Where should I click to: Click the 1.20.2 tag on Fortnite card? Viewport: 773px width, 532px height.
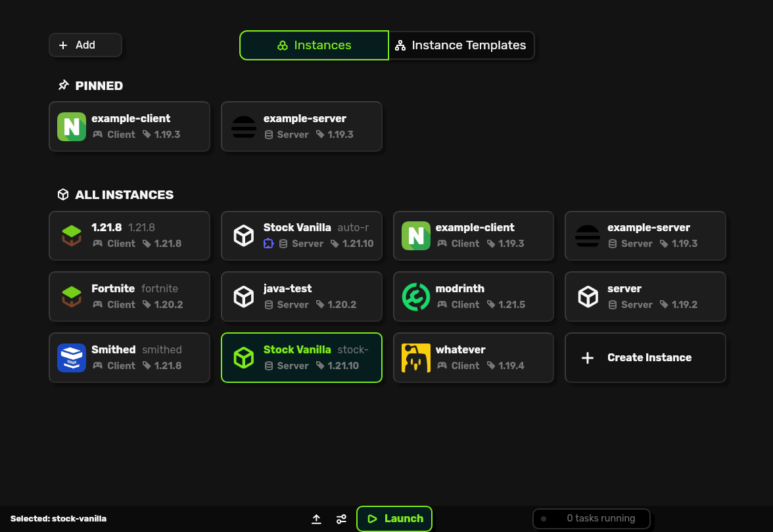pos(163,305)
